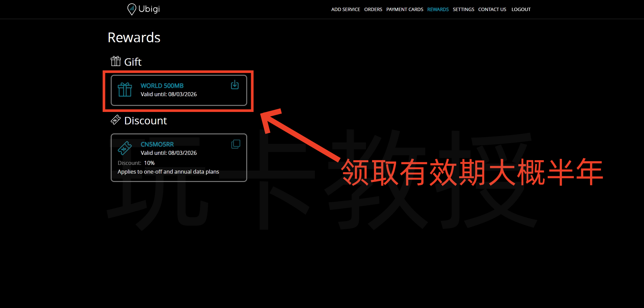Click the coupon ticket icon in the discount card
Screen dimensions: 644x308
[x=125, y=148]
